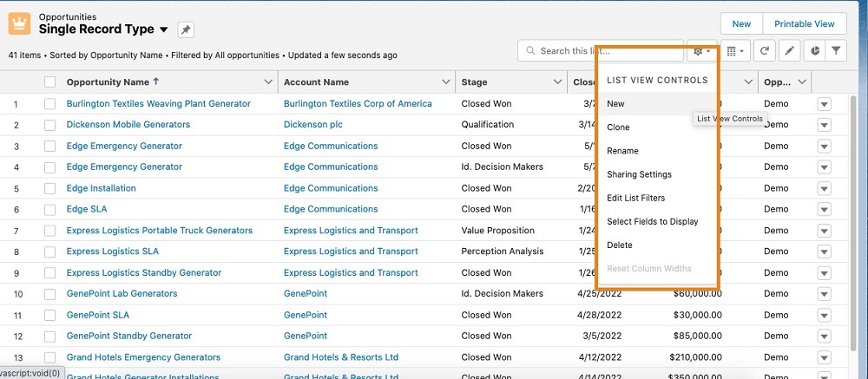Open the filter funnel icon
The image size is (868, 379).
[x=835, y=51]
